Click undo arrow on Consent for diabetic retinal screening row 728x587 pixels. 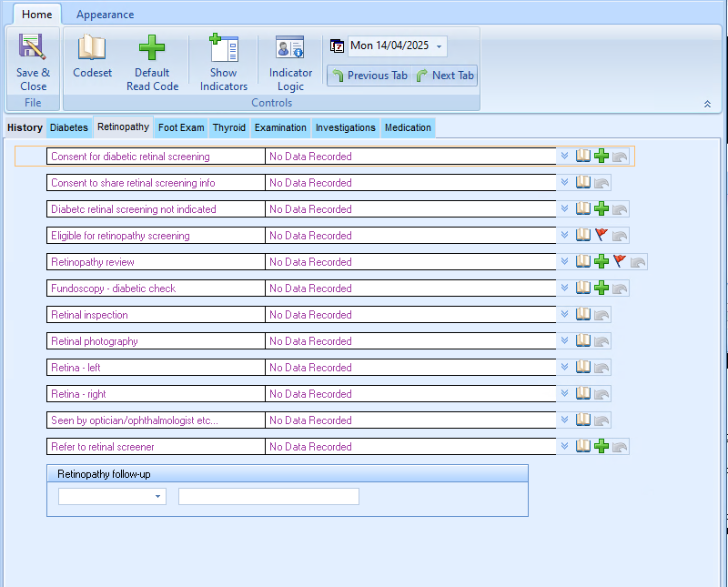coord(620,157)
